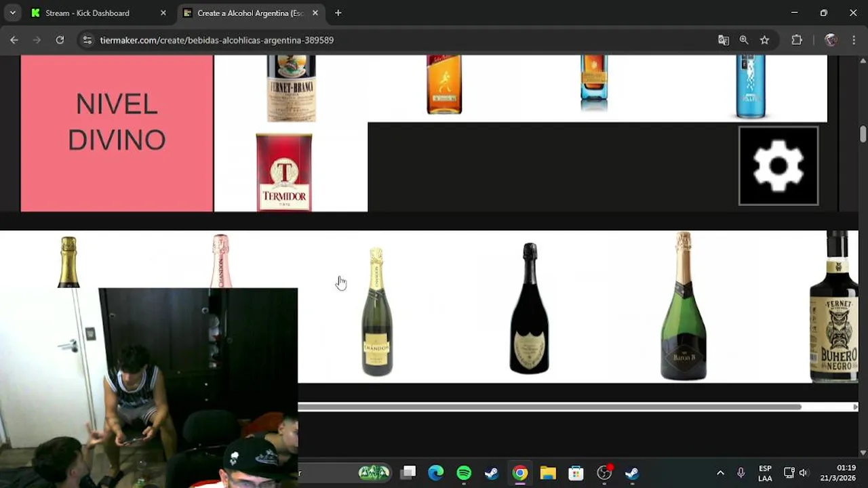Pick the green Baron B bottle

pos(684,306)
